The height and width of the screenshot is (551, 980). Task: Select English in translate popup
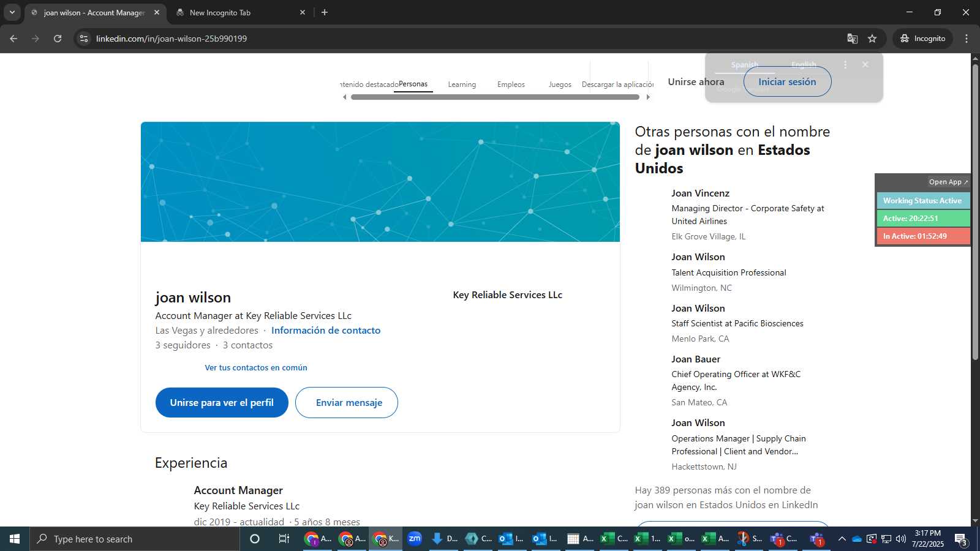804,64
